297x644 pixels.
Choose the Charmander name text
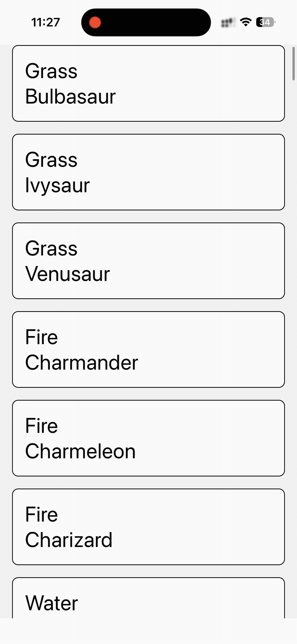click(82, 363)
